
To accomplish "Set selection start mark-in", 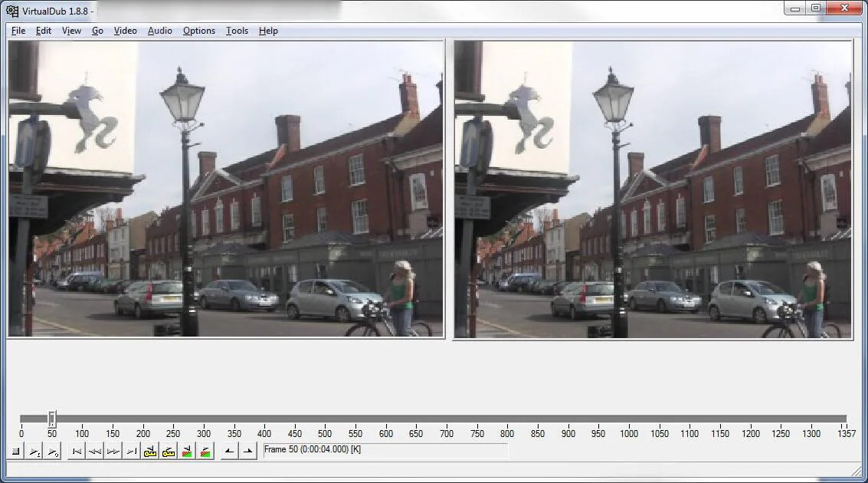I will tap(229, 452).
